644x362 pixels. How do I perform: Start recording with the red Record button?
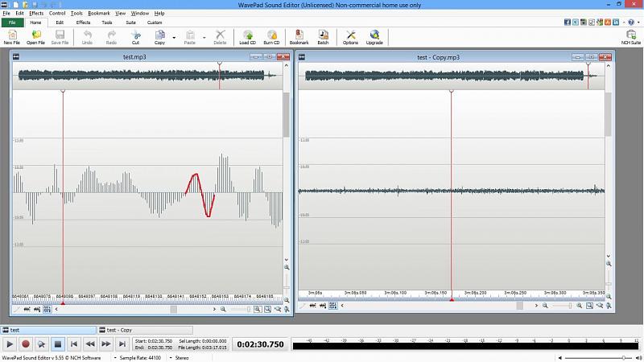pos(26,344)
